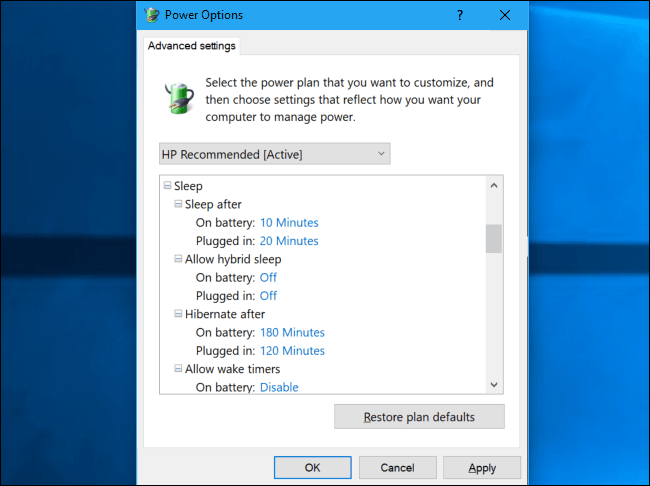Image resolution: width=650 pixels, height=486 pixels.
Task: Open the HP Recommended power plan dropdown
Action: (x=275, y=154)
